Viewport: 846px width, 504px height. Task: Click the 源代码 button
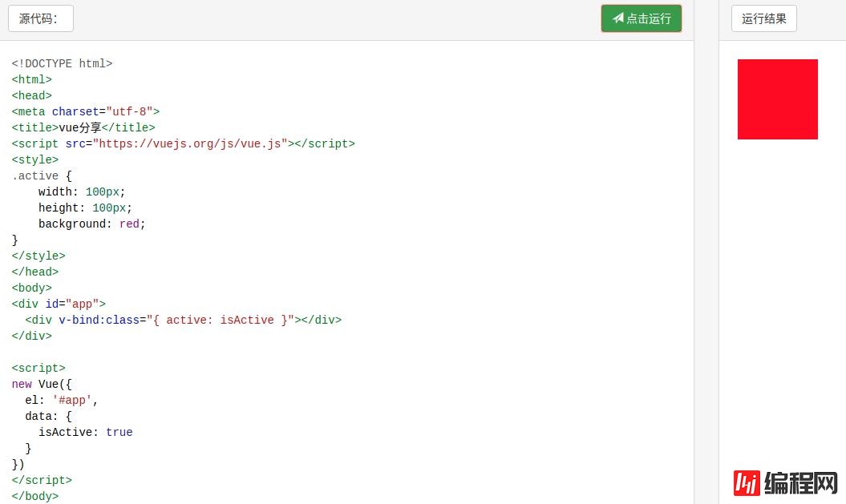coord(40,18)
